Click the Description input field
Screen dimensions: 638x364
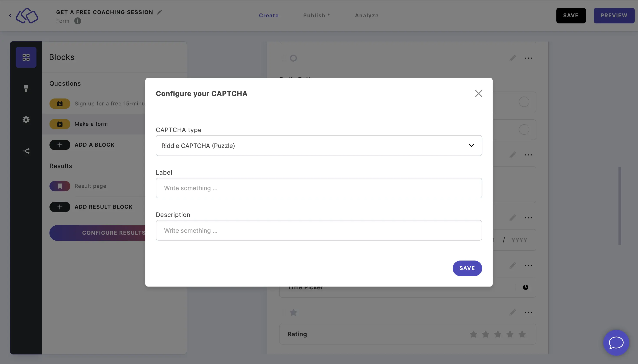[x=319, y=230]
